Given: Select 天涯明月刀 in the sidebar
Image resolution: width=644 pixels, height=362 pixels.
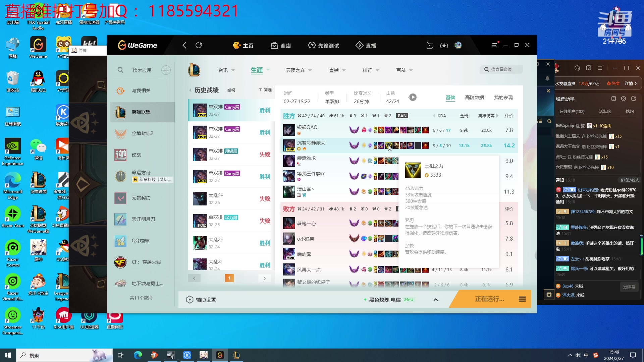Looking at the screenshot, I should (143, 219).
